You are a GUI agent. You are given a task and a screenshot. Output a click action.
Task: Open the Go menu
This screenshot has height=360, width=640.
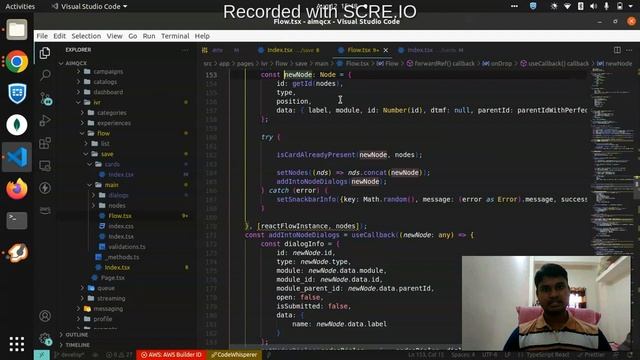point(133,36)
